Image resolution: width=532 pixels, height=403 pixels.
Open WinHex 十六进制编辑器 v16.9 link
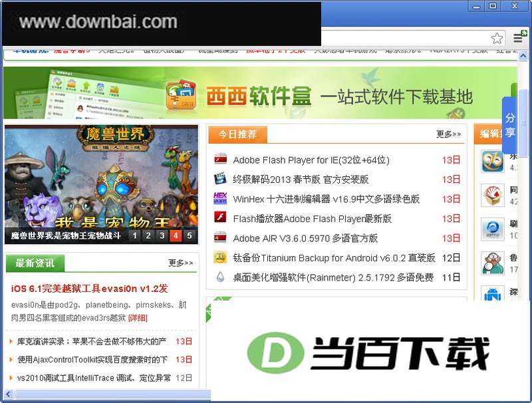coord(327,199)
